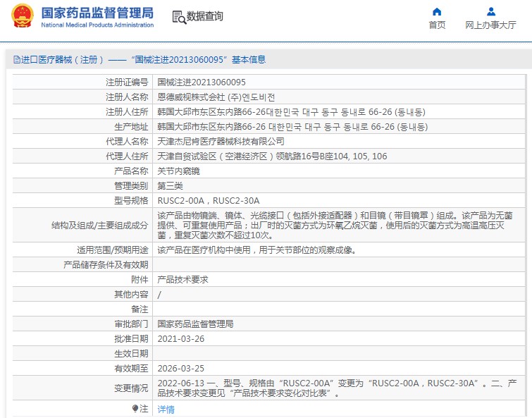The image size is (532, 418).
Task: Open the 网上办事大厅 navigation item
Action: tap(490, 25)
